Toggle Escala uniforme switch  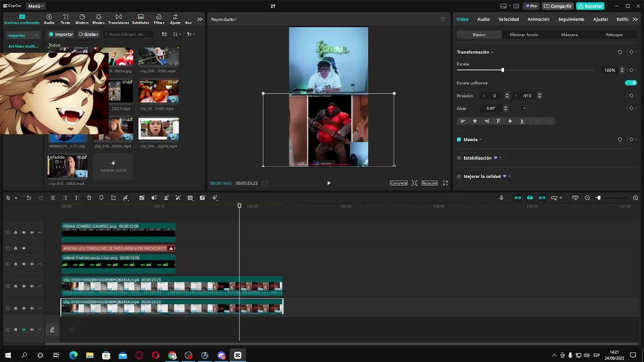[x=630, y=83]
